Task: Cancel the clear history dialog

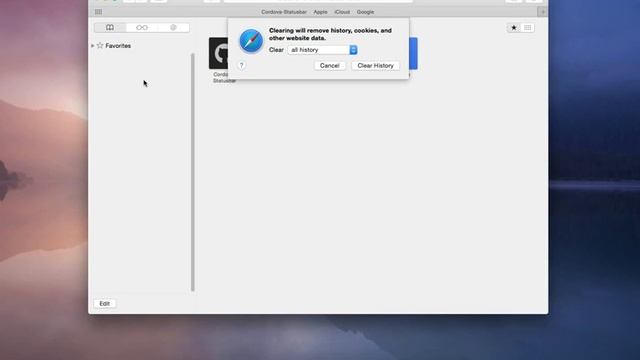Action: (x=329, y=66)
